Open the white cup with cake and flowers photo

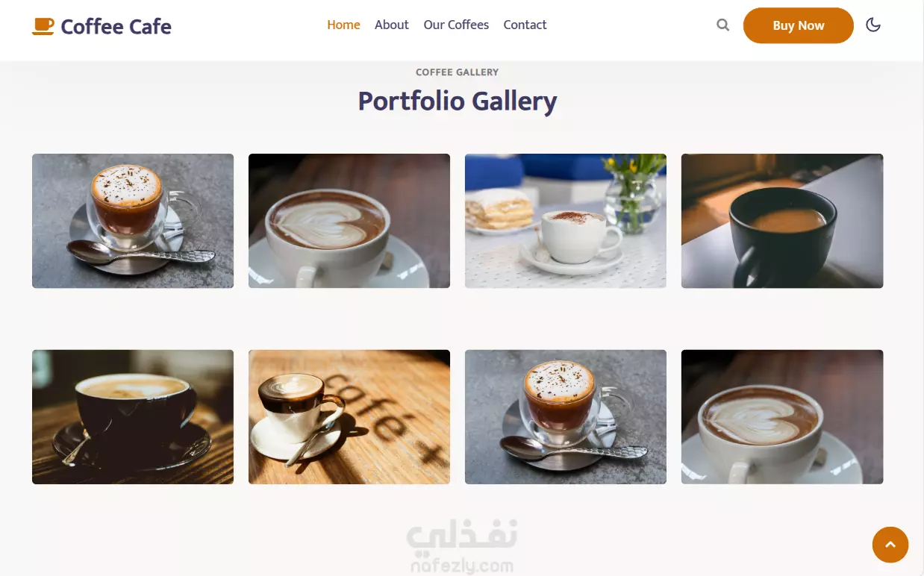point(566,221)
